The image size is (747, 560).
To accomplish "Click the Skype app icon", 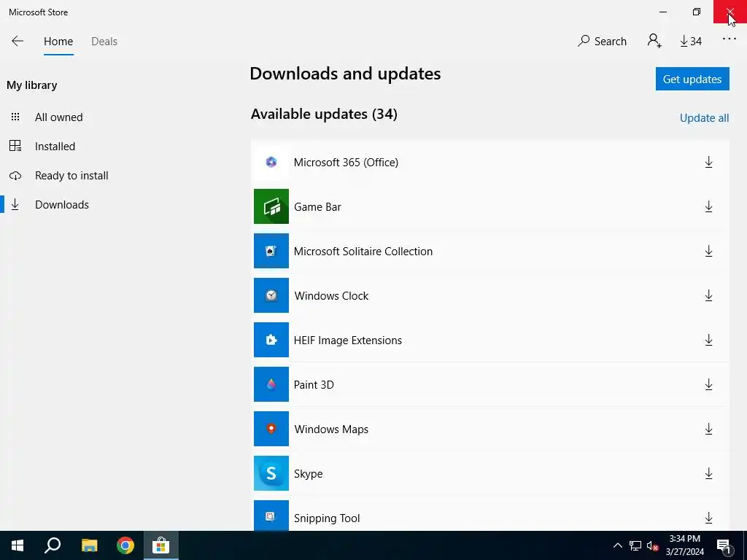I will pos(271,473).
